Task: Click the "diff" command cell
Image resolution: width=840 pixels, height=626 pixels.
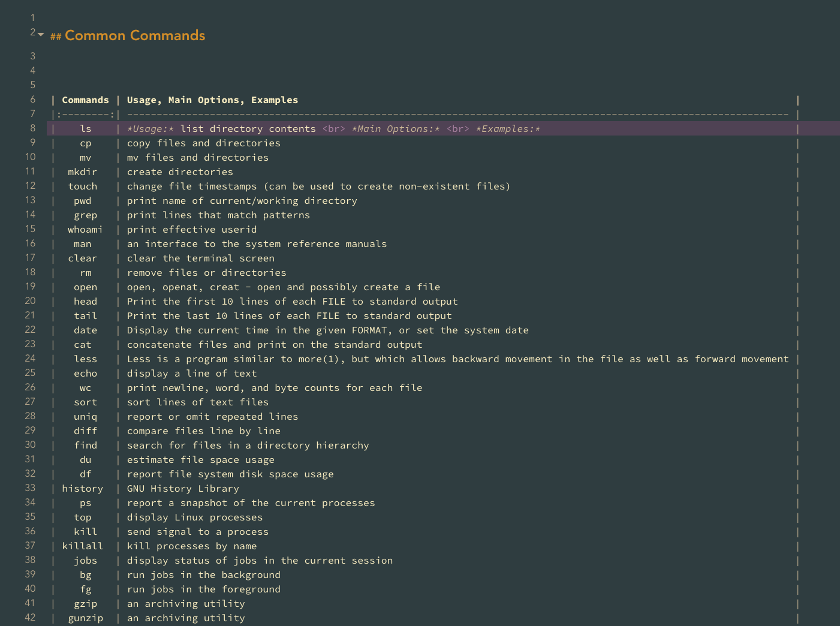Action: 86,431
